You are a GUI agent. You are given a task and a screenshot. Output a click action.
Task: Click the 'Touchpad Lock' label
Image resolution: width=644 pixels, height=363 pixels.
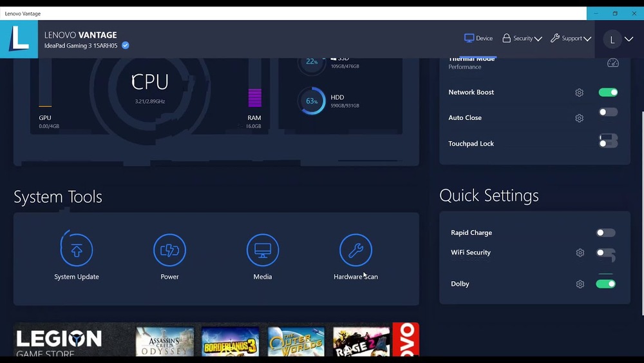coord(471,144)
